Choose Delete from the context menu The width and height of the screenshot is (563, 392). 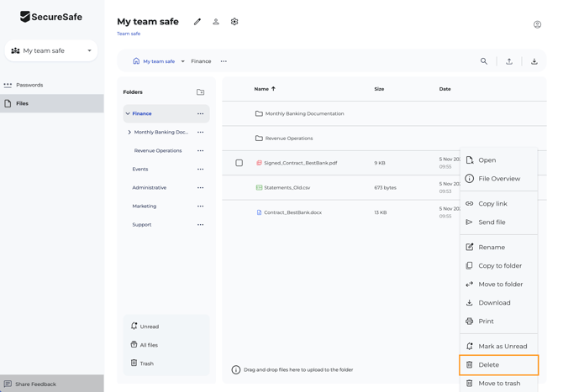pos(489,365)
